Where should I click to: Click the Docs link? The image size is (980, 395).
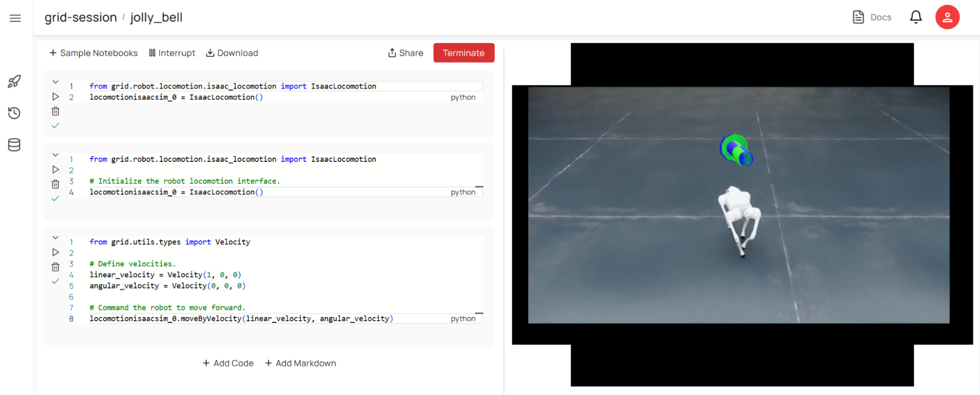[x=872, y=17]
